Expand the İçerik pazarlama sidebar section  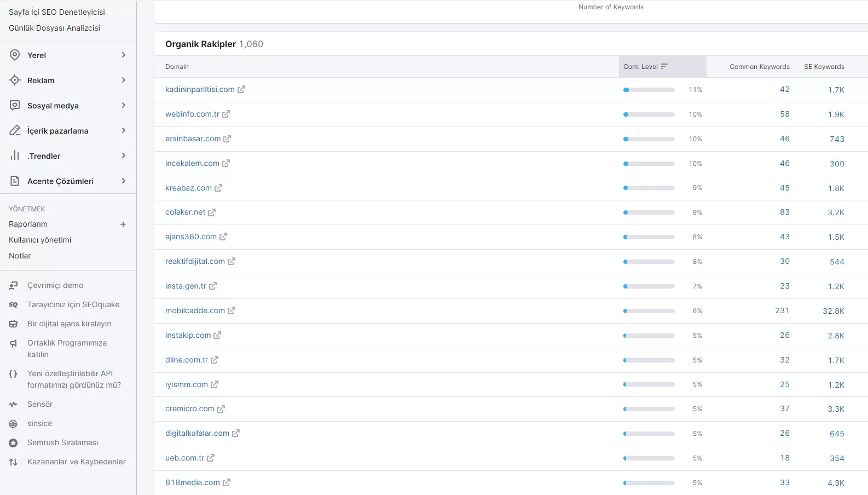(x=124, y=130)
